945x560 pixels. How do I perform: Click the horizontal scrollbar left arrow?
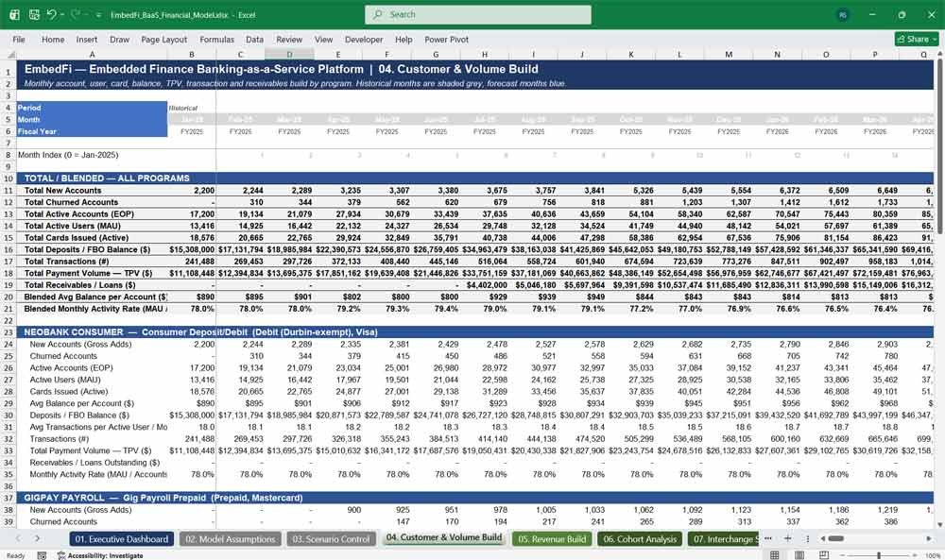coord(822,538)
